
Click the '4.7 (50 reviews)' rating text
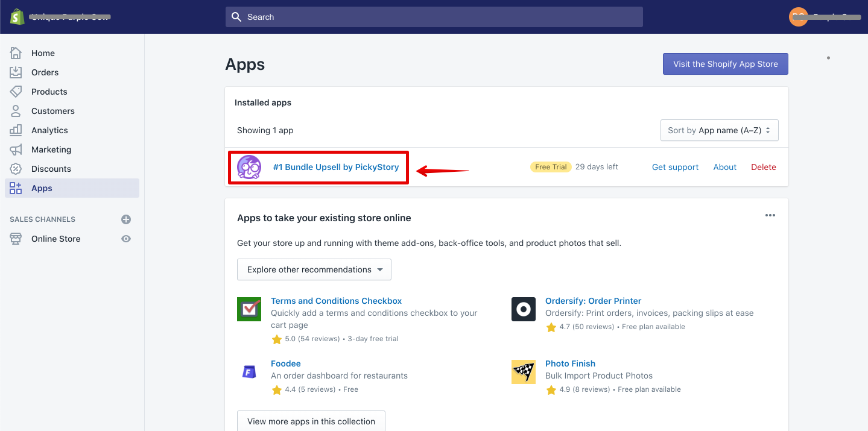pyautogui.click(x=586, y=327)
